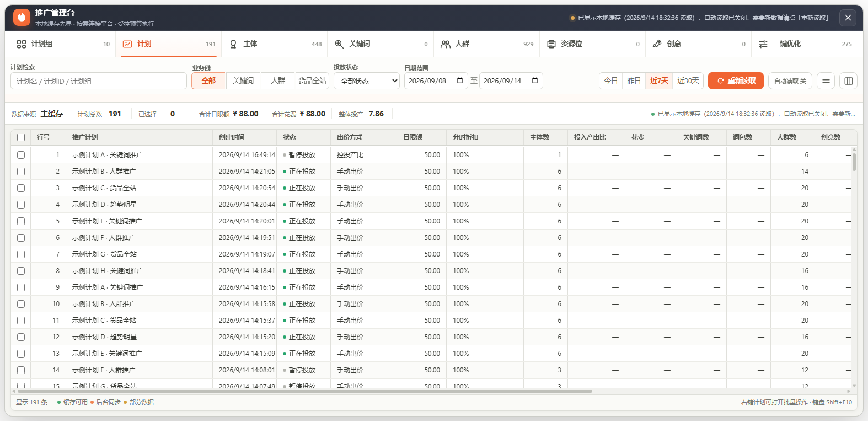Open the 全部状态 status dropdown
Image resolution: width=868 pixels, height=421 pixels.
pyautogui.click(x=366, y=81)
